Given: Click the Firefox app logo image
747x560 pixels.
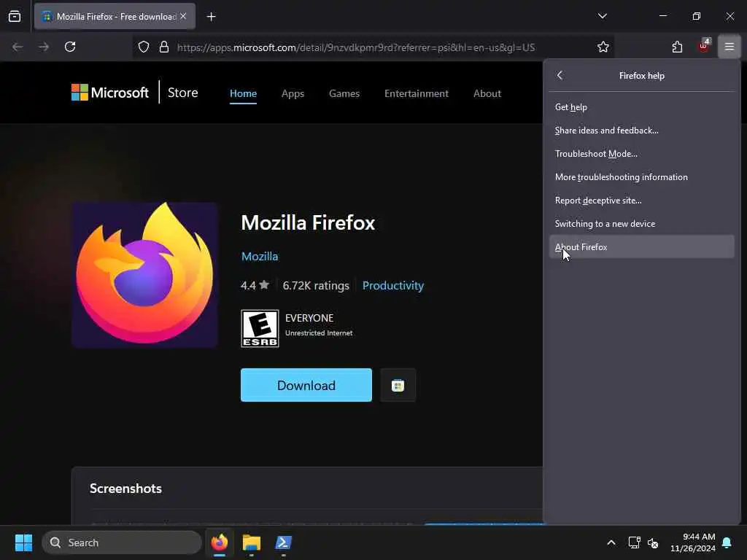Looking at the screenshot, I should pos(144,274).
